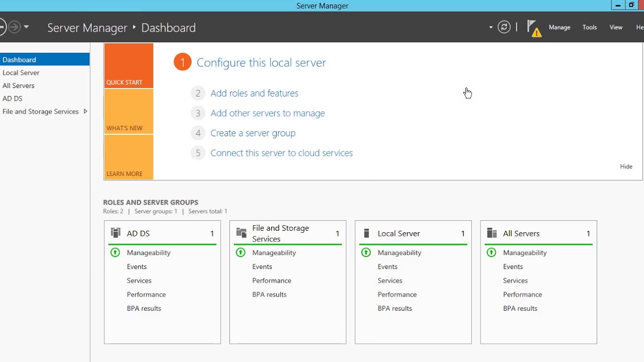Click Create a server group
Image resolution: width=644 pixels, height=362 pixels.
click(253, 133)
